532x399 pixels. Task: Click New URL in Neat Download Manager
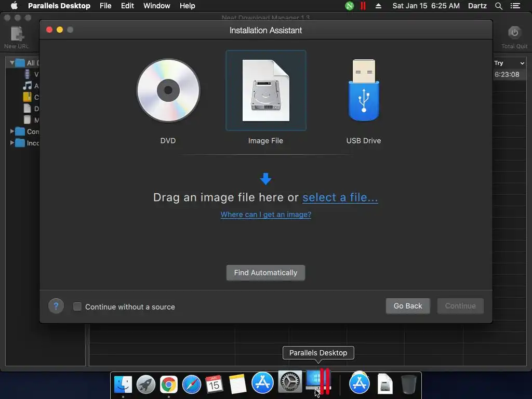point(16,37)
